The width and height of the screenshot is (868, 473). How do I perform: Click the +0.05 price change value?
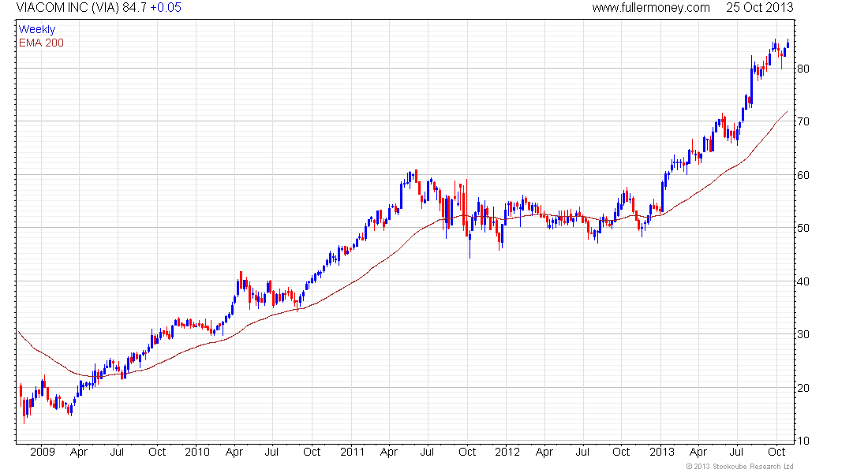coord(166,8)
